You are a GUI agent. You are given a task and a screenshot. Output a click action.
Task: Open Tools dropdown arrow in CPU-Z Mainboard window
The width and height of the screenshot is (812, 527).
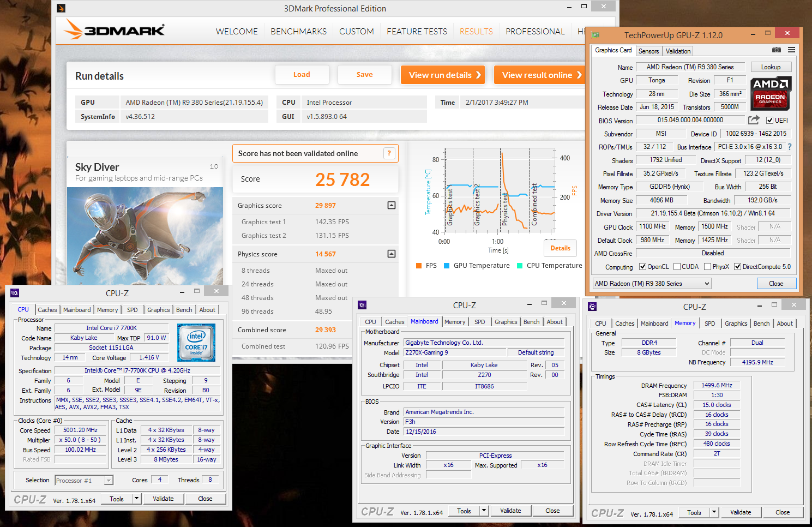(484, 511)
